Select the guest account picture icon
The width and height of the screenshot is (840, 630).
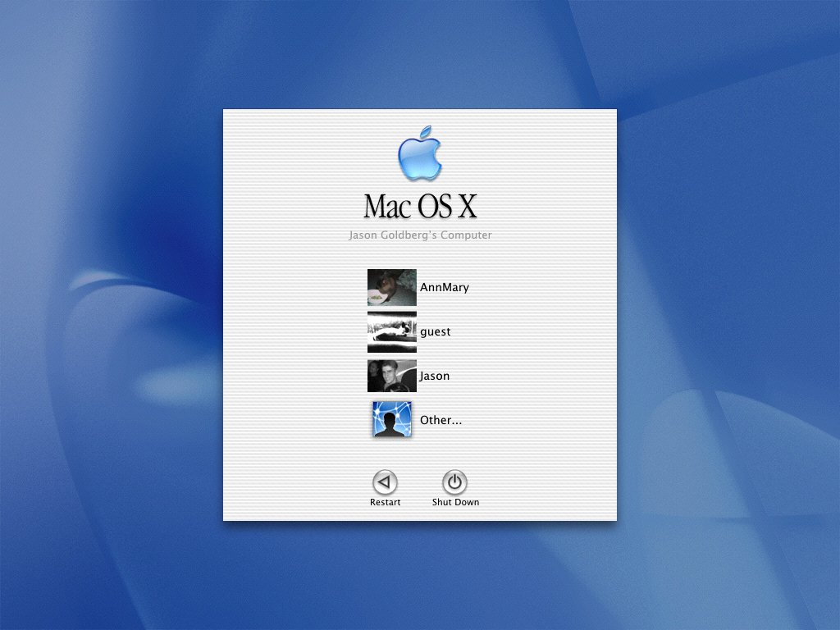coord(391,331)
